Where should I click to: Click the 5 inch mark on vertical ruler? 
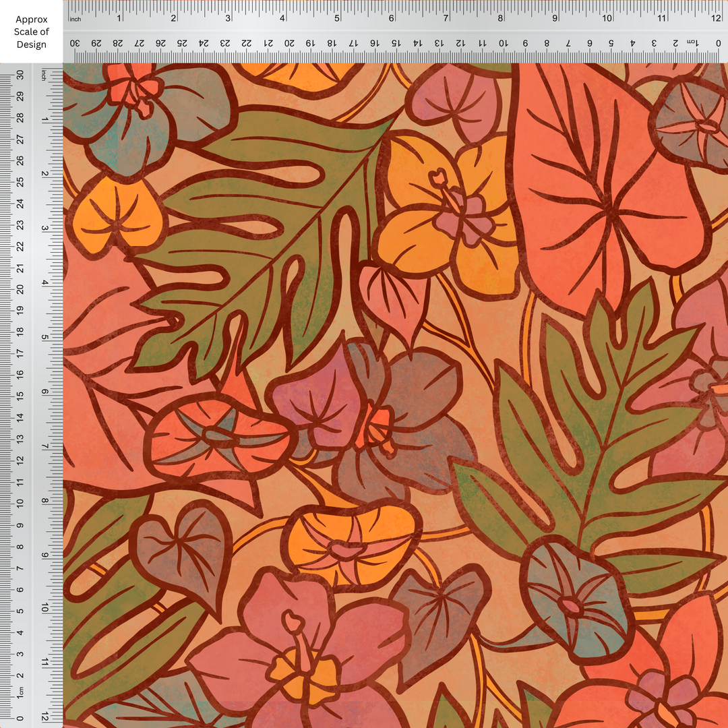[44, 337]
